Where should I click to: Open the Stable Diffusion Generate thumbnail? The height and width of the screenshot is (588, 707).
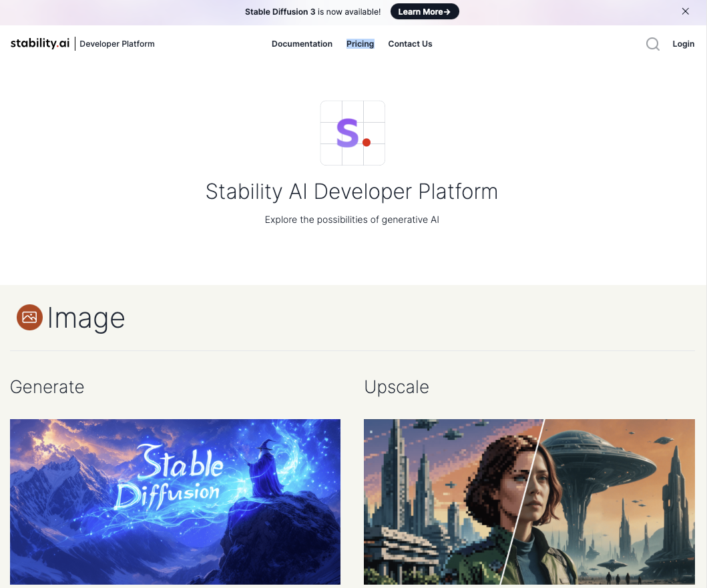point(175,502)
